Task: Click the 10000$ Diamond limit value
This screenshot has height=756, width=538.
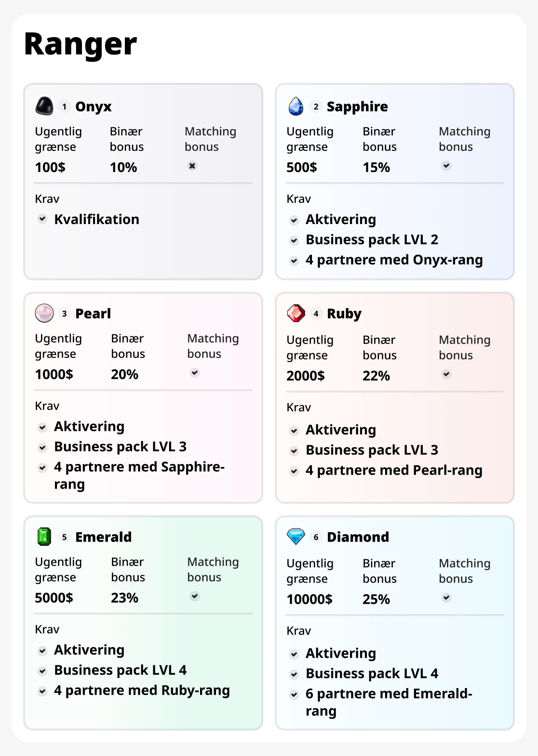Action: (309, 599)
